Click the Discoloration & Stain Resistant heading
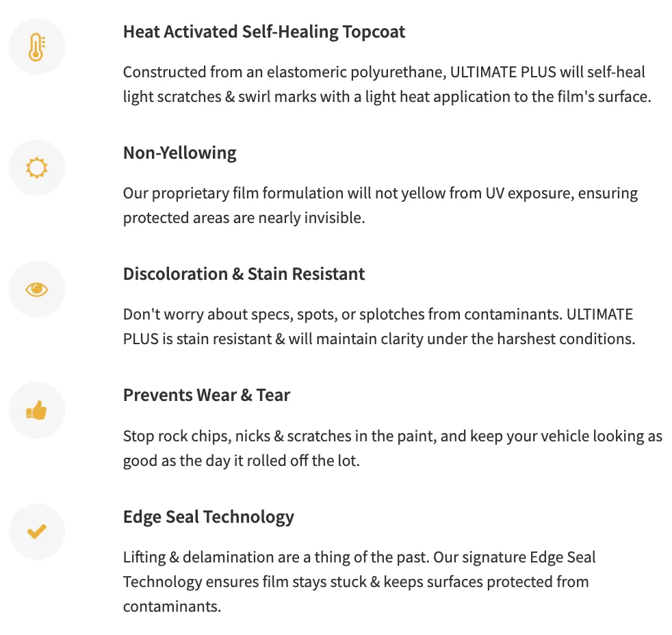 pos(244,274)
